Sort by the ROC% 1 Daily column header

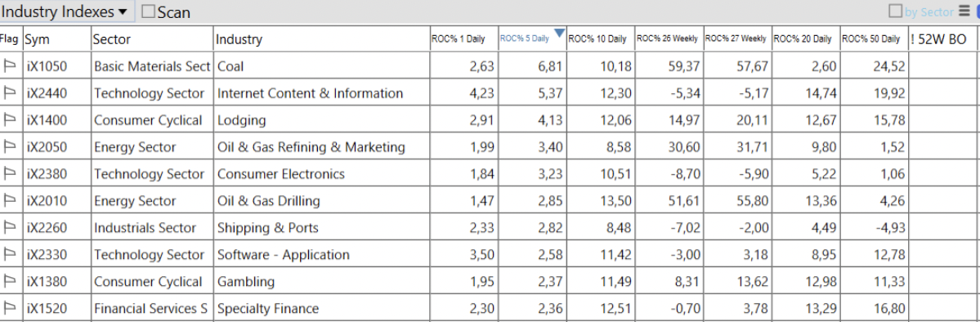(x=463, y=38)
